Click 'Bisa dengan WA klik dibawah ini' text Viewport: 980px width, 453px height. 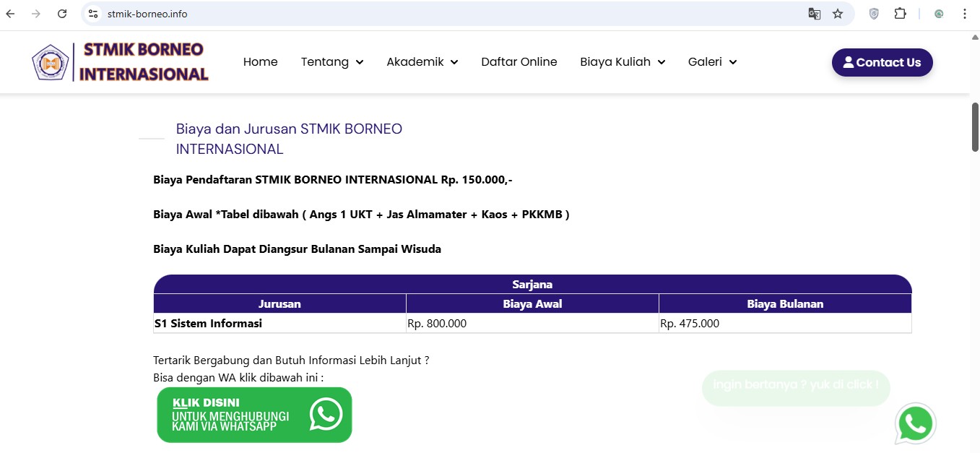click(x=238, y=377)
